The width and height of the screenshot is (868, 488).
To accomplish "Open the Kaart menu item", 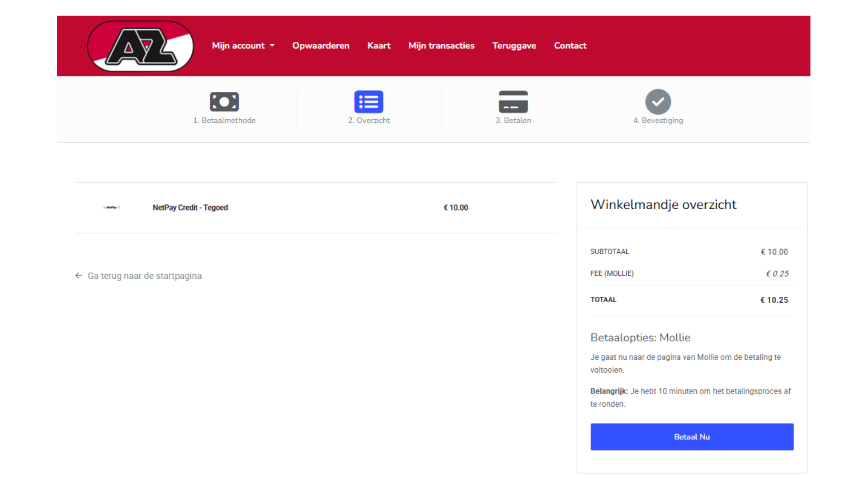I will [x=379, y=46].
